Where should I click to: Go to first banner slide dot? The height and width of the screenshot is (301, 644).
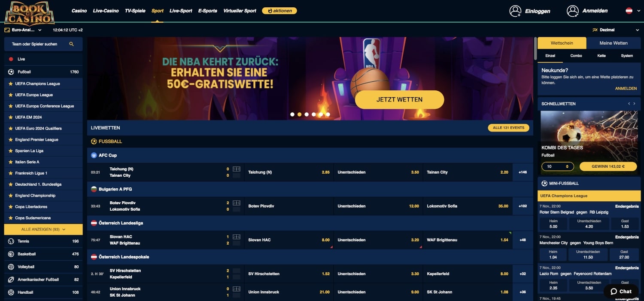(x=292, y=114)
